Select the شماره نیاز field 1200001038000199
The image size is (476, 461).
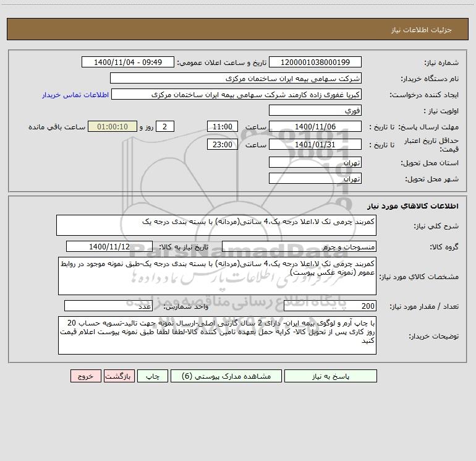pos(315,62)
